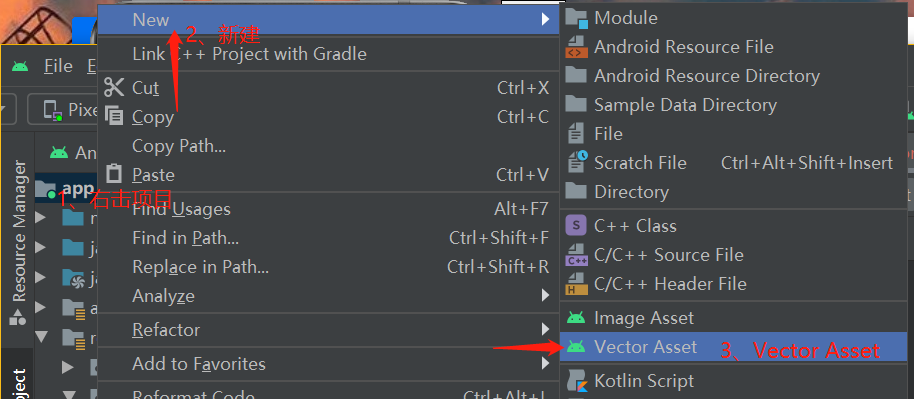Expand the Refactor submenu arrow

click(545, 330)
